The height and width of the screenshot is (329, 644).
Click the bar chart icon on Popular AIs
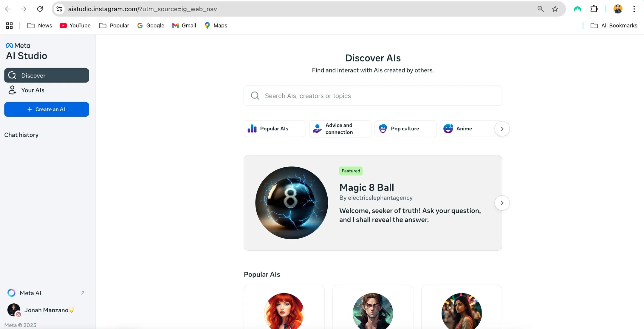(x=252, y=129)
